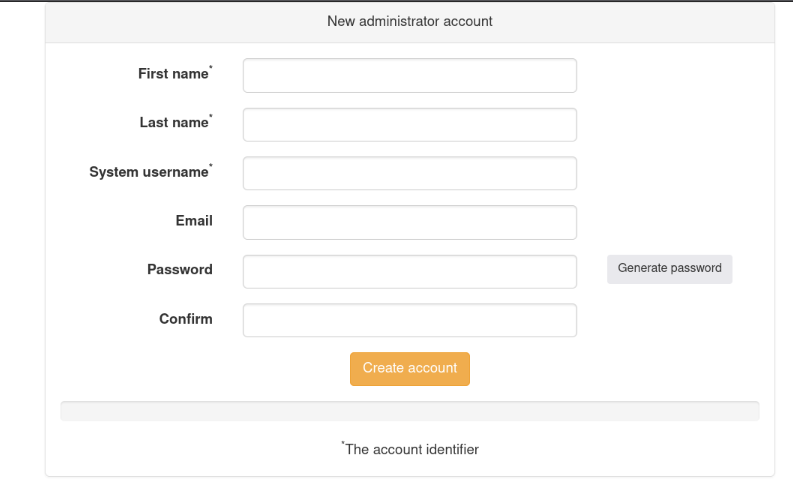
Task: Click the Last name label
Action: [x=172, y=123]
